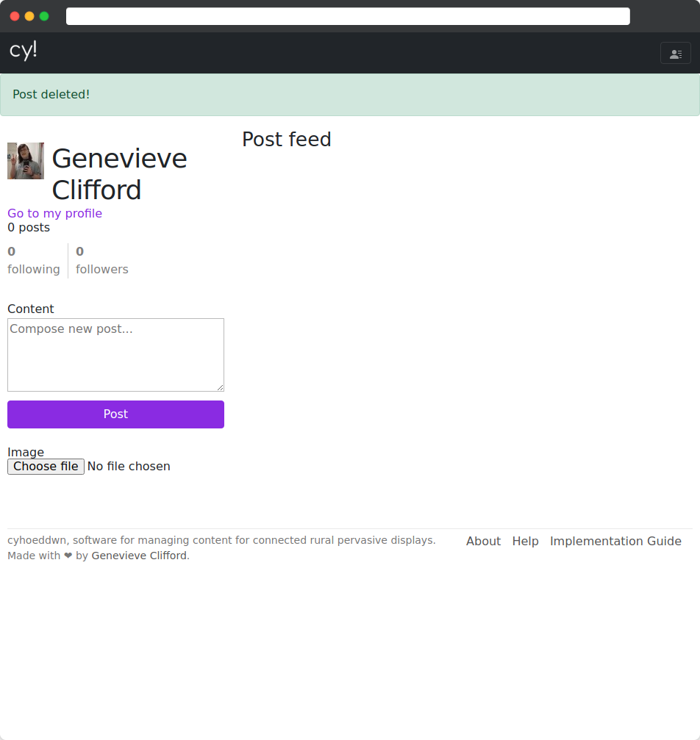The height and width of the screenshot is (740, 700).
Task: Submit with the purple Post button
Action: point(115,414)
